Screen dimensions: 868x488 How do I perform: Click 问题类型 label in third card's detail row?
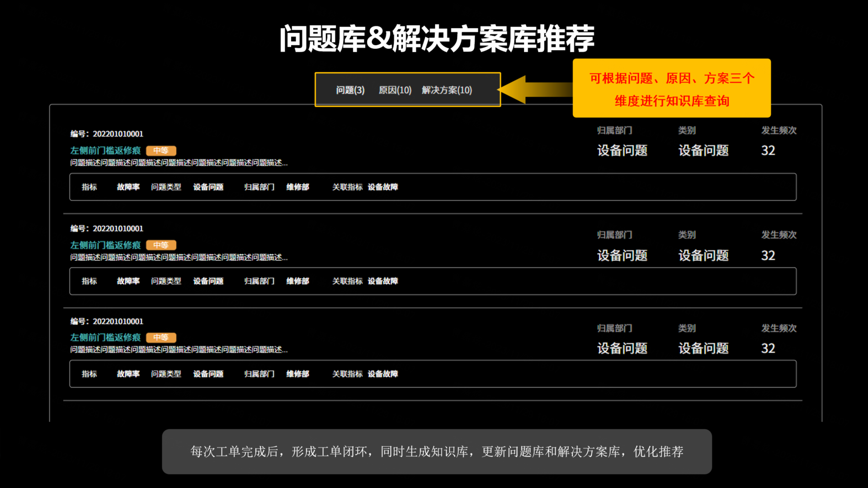(x=166, y=374)
